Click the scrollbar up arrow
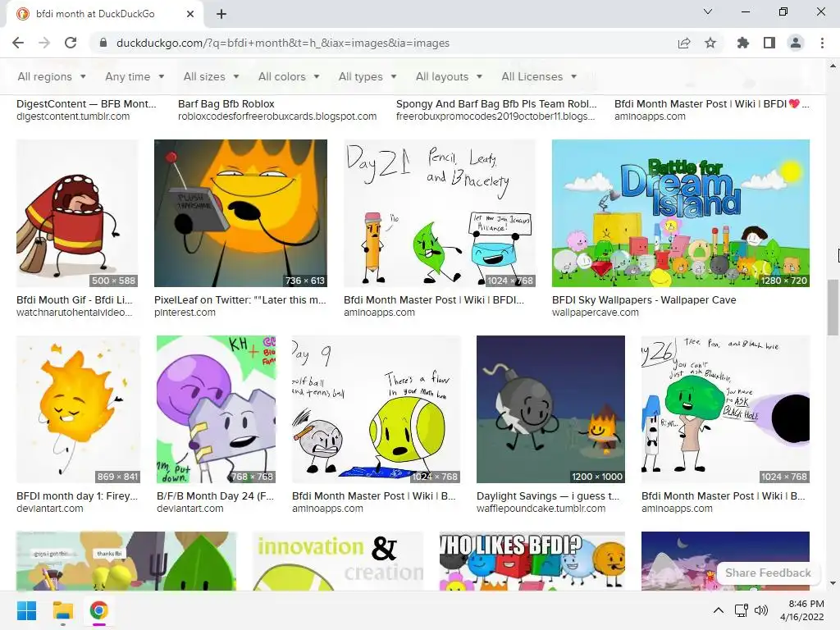The height and width of the screenshot is (630, 840). click(833, 66)
